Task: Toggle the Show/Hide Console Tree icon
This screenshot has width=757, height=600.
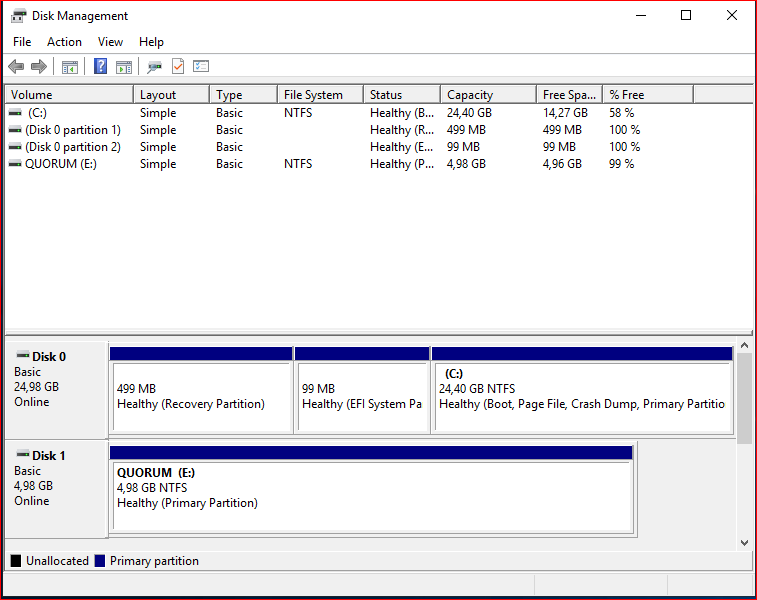Action: [x=70, y=67]
